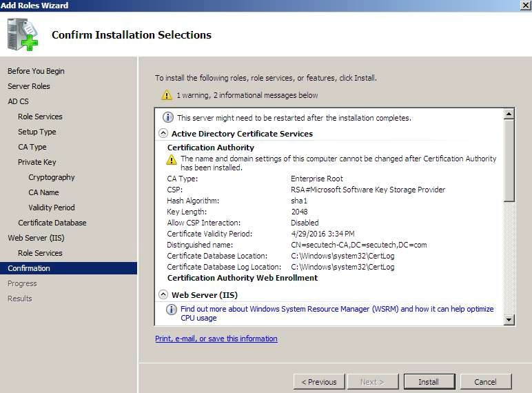Open 'Print, e-mail, or save this information' link
This screenshot has height=393, width=532.
216,339
